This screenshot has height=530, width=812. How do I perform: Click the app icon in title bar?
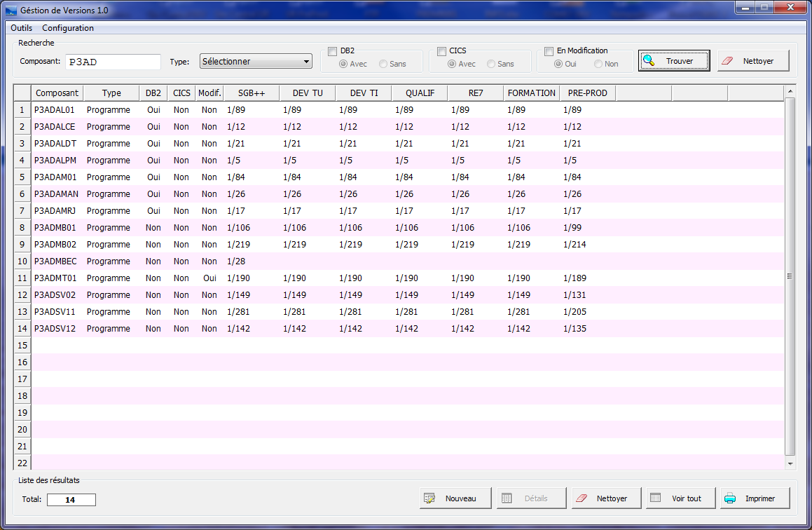[11, 11]
